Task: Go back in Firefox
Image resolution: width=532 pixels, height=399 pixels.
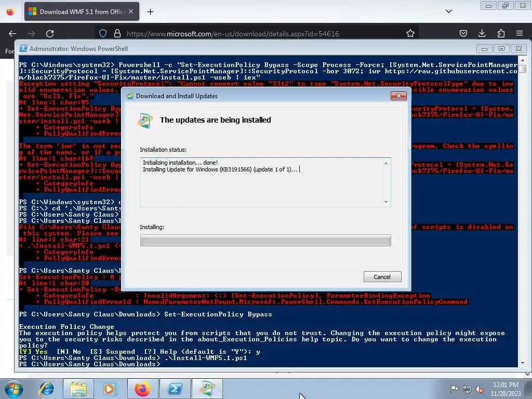Action: [12, 34]
